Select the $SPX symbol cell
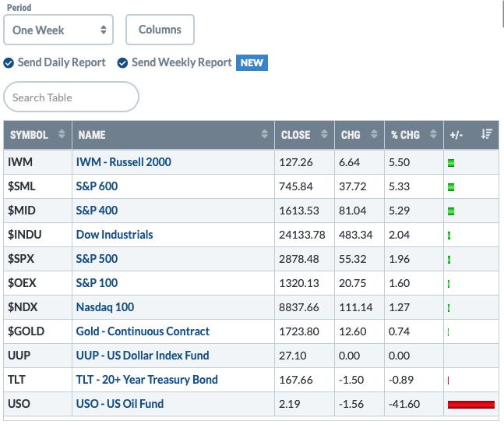This screenshot has height=425, width=504. click(37, 259)
